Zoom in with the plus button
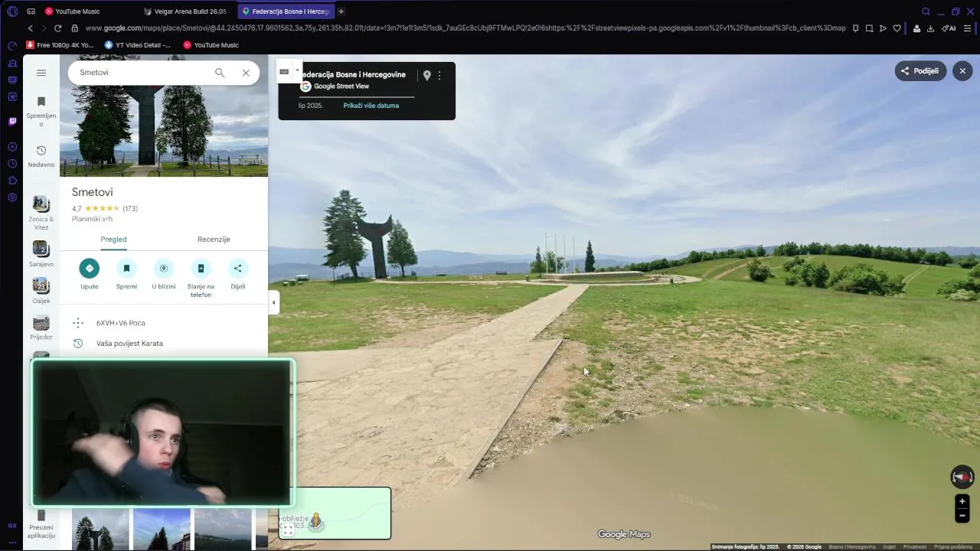The width and height of the screenshot is (980, 551). click(962, 502)
